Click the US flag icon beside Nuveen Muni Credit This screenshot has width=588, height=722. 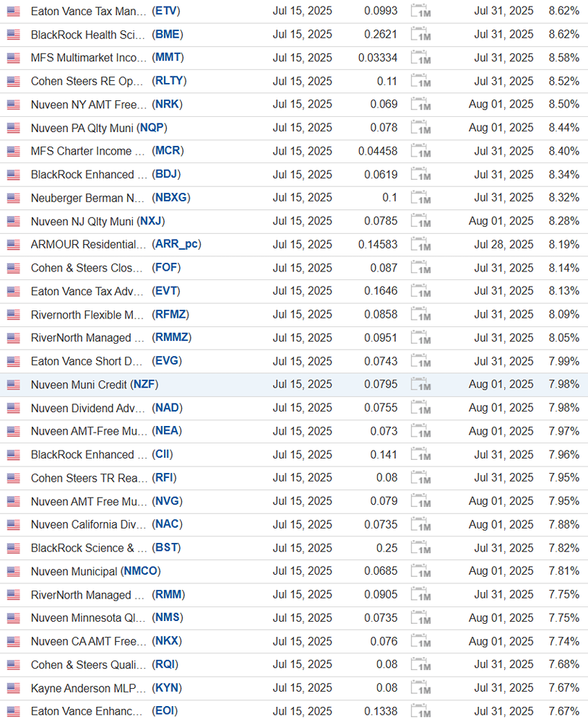[x=14, y=385]
